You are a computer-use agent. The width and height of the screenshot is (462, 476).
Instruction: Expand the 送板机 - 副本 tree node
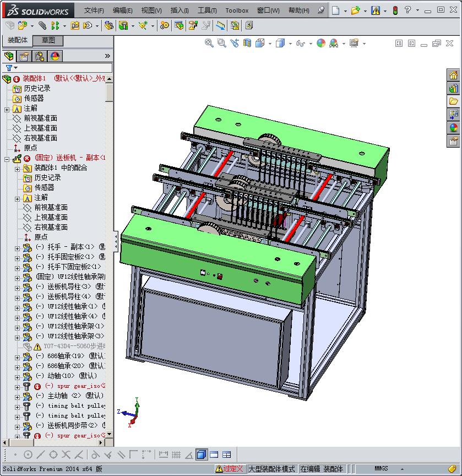[7, 159]
